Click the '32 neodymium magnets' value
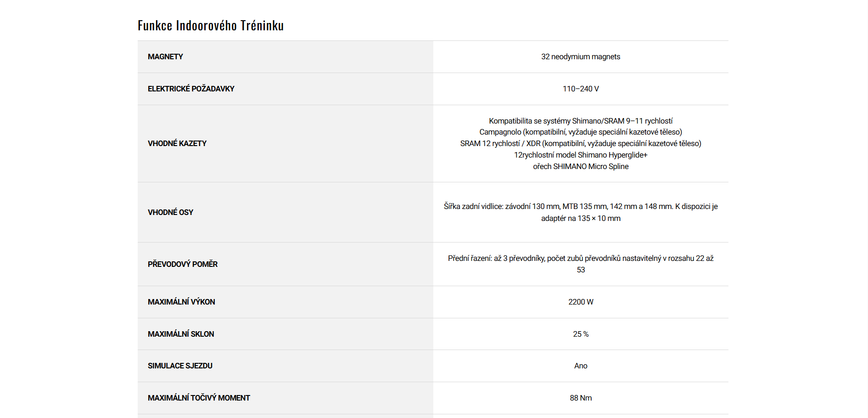 tap(580, 56)
